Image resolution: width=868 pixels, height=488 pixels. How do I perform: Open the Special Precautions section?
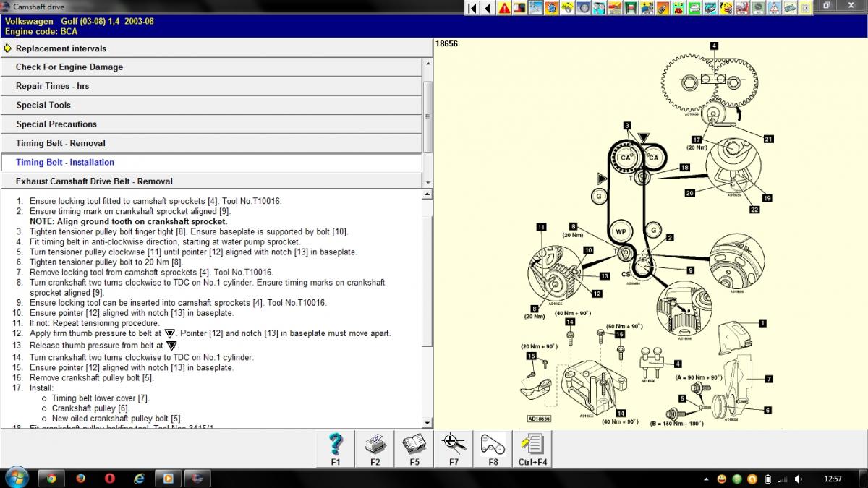click(x=56, y=124)
